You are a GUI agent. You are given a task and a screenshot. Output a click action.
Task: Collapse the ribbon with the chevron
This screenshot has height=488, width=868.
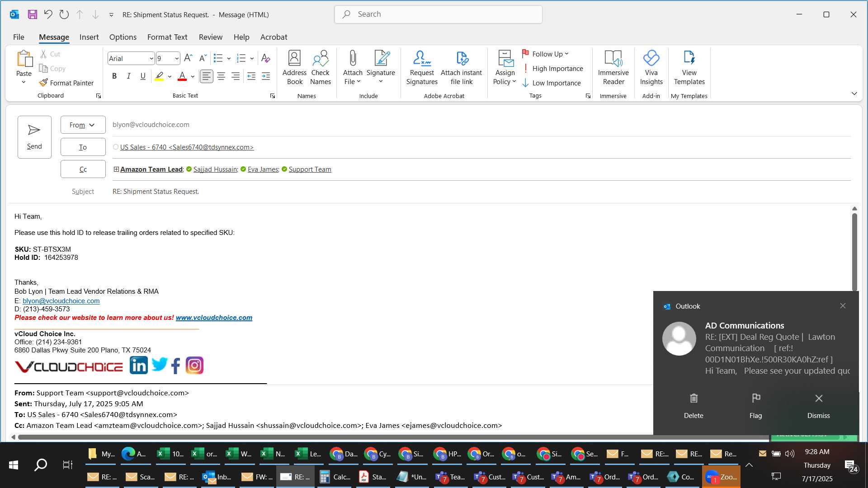(x=854, y=94)
